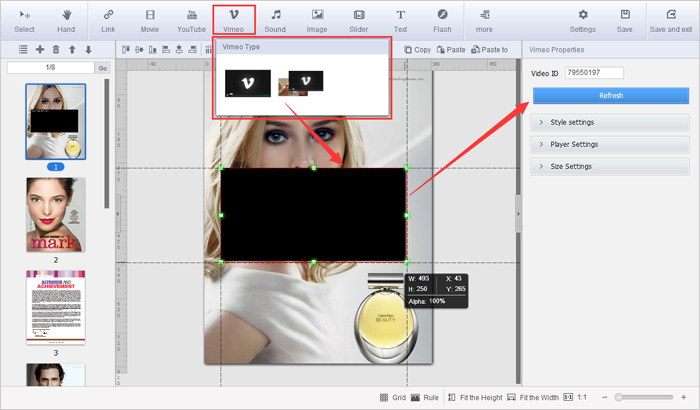The image size is (700, 410).
Task: Click the Sound tool icon
Action: point(275,20)
